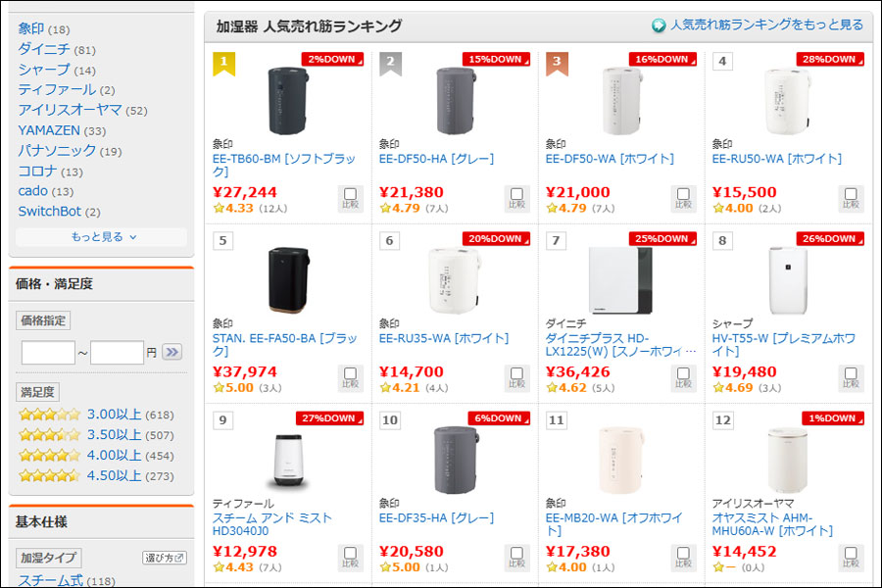The height and width of the screenshot is (588, 882).
Task: Click the price range go arrow button
Action: point(171,352)
